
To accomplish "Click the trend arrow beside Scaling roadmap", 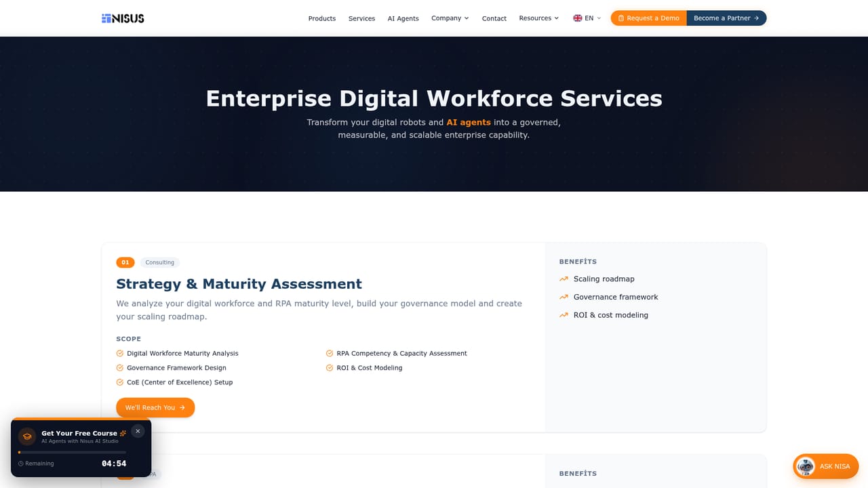I will pyautogui.click(x=564, y=279).
